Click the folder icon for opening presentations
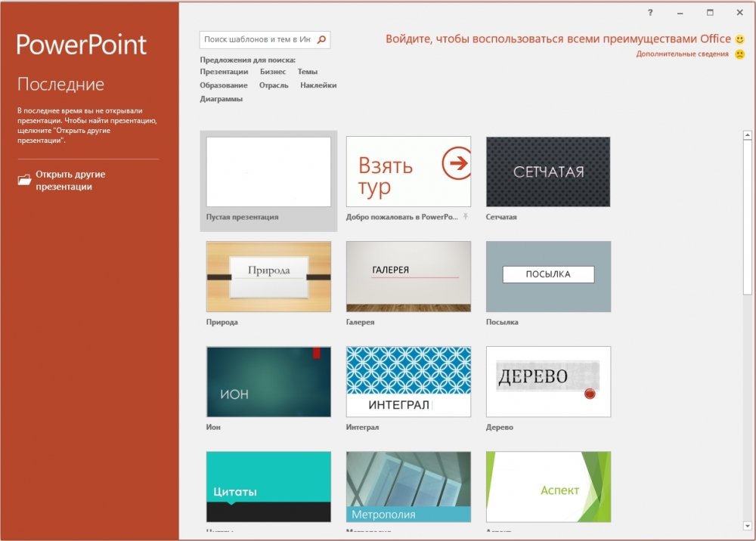Image resolution: width=756 pixels, height=541 pixels. click(24, 180)
